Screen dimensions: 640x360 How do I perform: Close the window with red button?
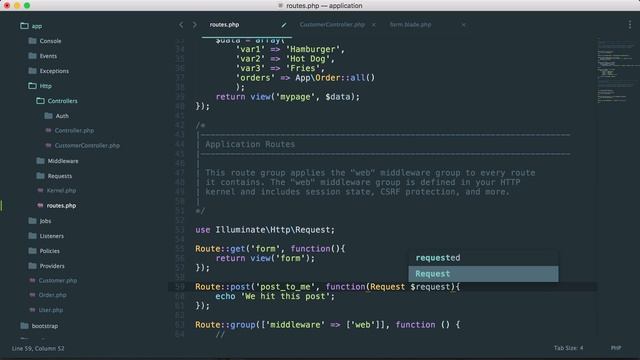[x=7, y=6]
